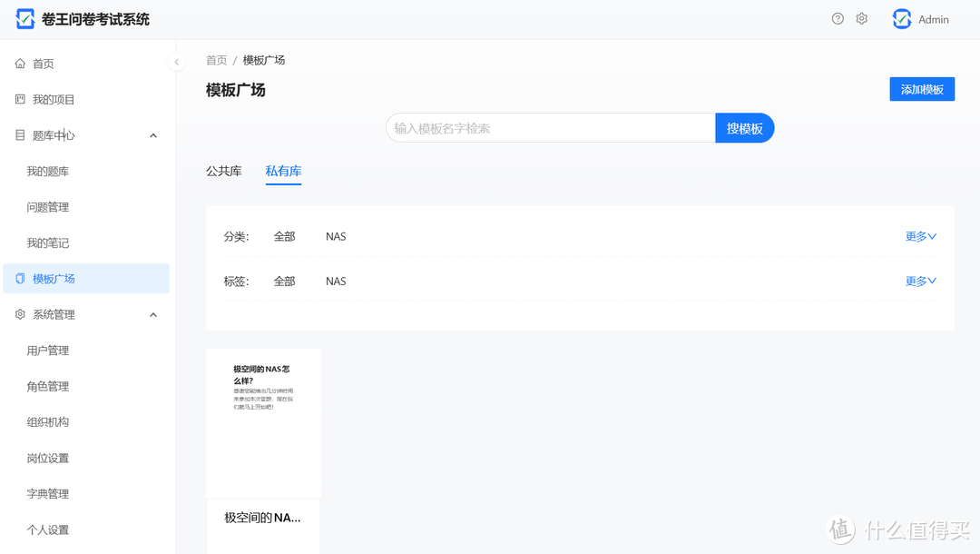
Task: Open the 极空间的NAS template card
Action: pos(263,423)
